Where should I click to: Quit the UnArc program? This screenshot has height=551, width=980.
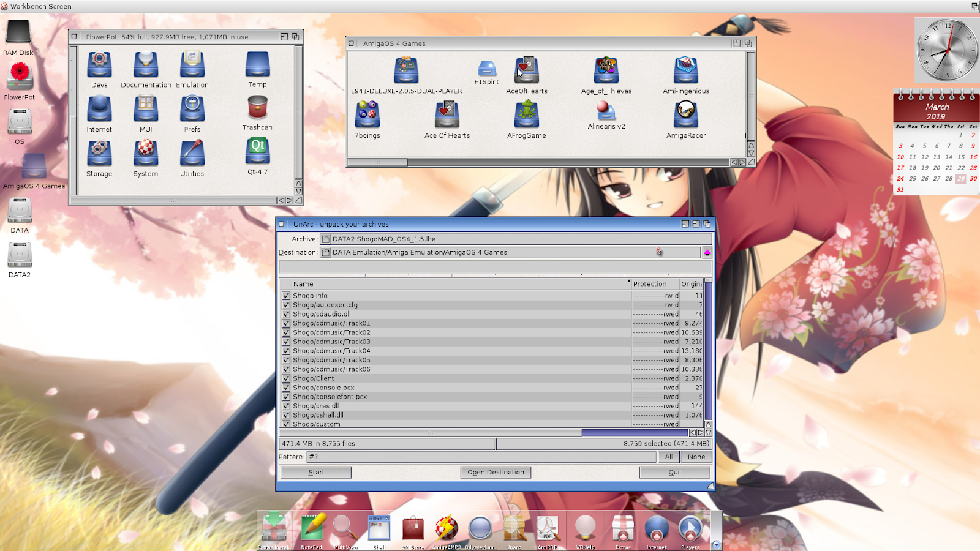point(675,472)
